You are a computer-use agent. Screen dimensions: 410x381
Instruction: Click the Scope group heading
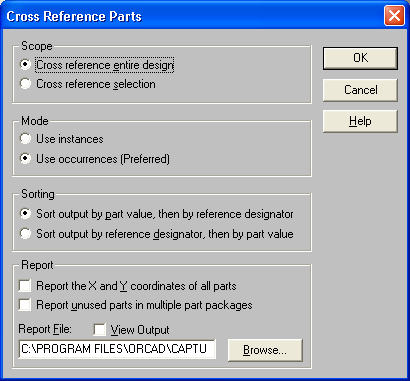pos(37,46)
